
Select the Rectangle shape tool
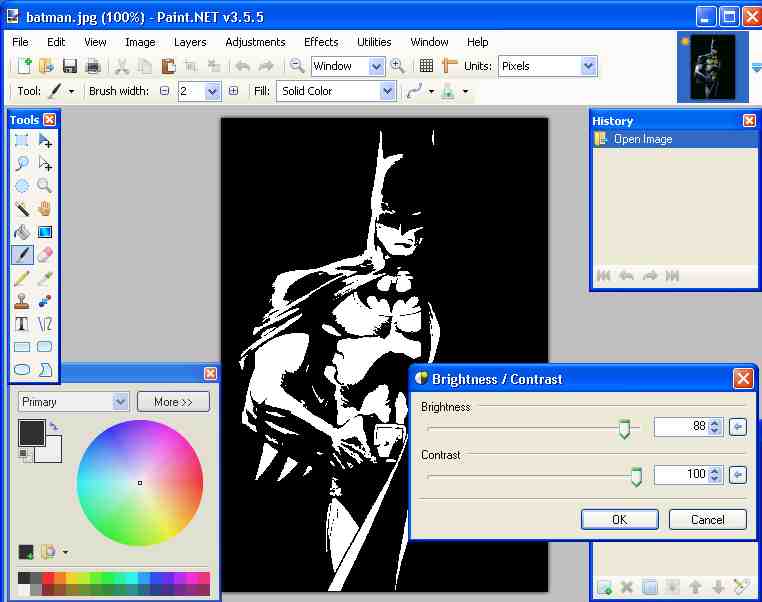[21, 346]
